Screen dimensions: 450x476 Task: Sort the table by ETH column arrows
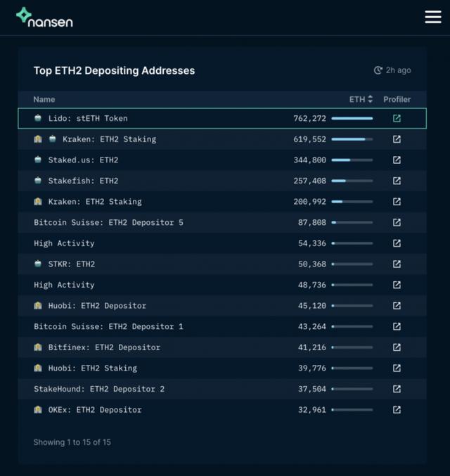(x=370, y=99)
